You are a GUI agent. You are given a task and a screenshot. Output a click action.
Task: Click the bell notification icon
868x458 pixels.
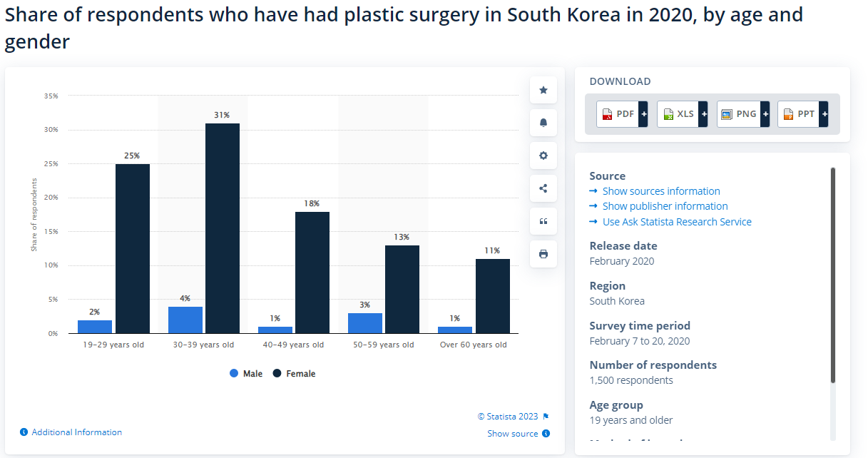(x=543, y=123)
